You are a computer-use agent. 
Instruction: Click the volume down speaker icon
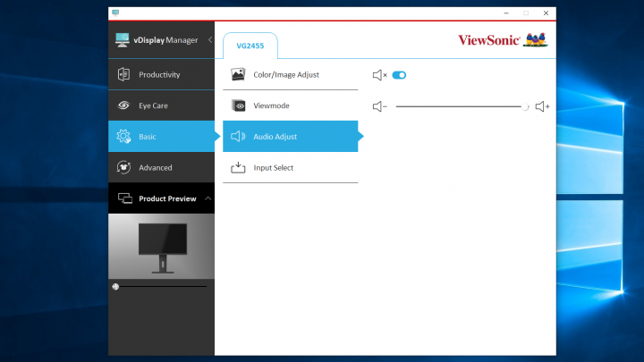coord(379,106)
